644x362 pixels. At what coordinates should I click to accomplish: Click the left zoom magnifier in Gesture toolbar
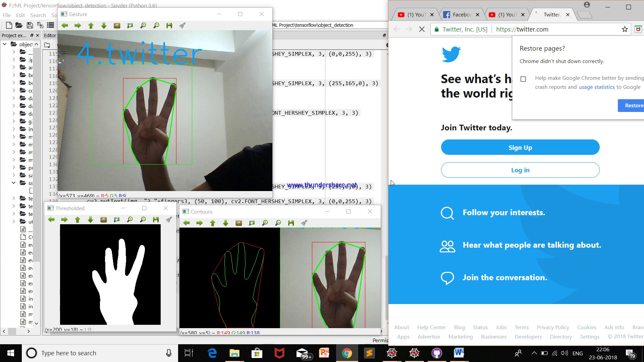(x=143, y=25)
